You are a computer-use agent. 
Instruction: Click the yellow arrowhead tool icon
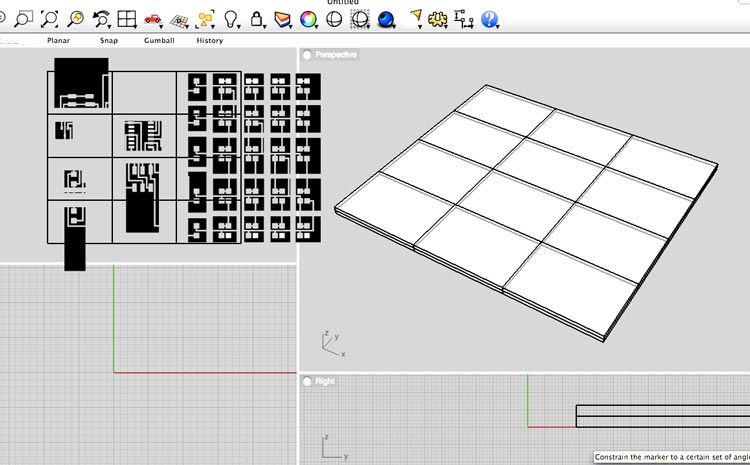(x=416, y=18)
